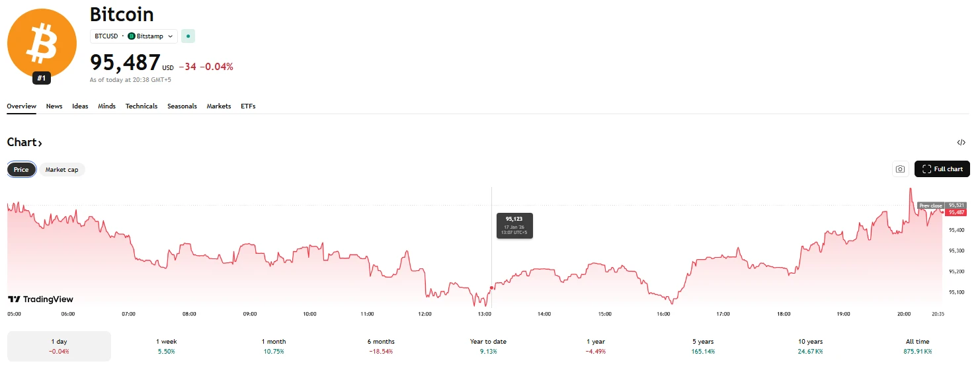Click the red 95,487 price label
Screen dimensions: 980x388
(956, 212)
